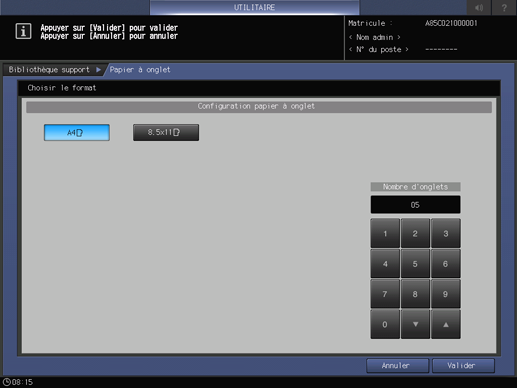Open help with the question mark icon
517x388 pixels.
(504, 7)
